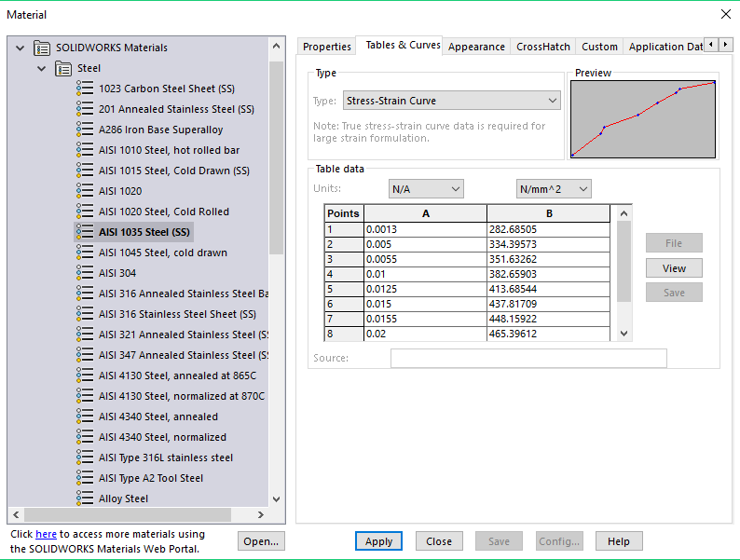Image resolution: width=740 pixels, height=560 pixels.
Task: Select table cell with value 0.0013
Action: (425, 229)
